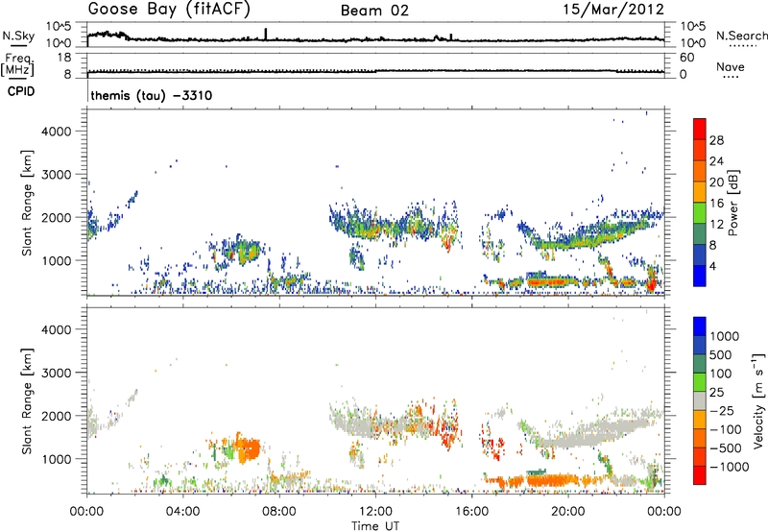This screenshot has height=532, width=768.
Task: Click the noise spike near 07:30 in N.Sky trace
Action: tap(266, 34)
